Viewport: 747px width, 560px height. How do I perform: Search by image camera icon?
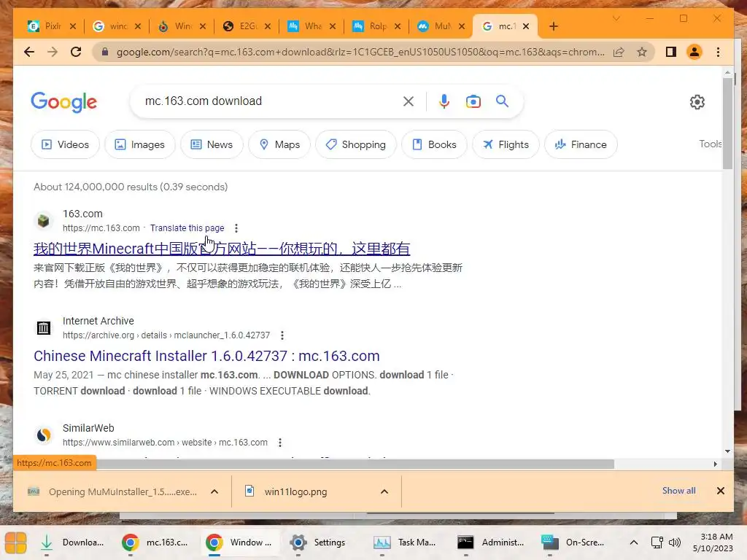tap(473, 101)
